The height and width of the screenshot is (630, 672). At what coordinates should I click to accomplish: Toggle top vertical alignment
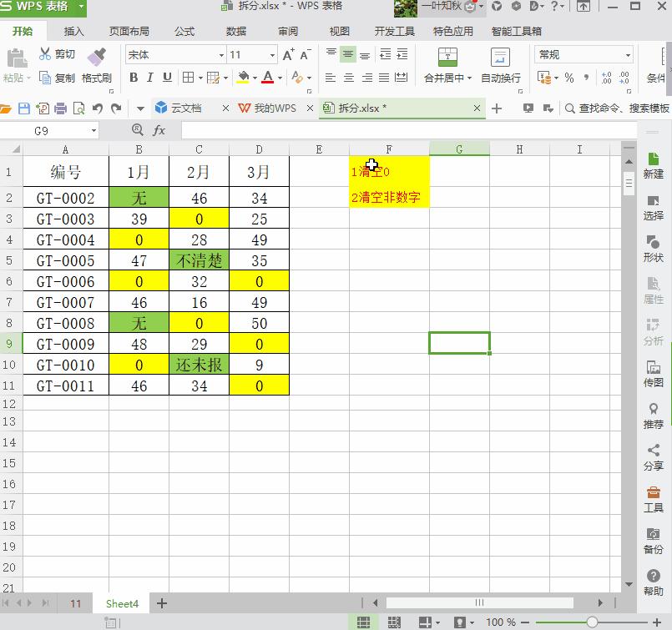[331, 54]
